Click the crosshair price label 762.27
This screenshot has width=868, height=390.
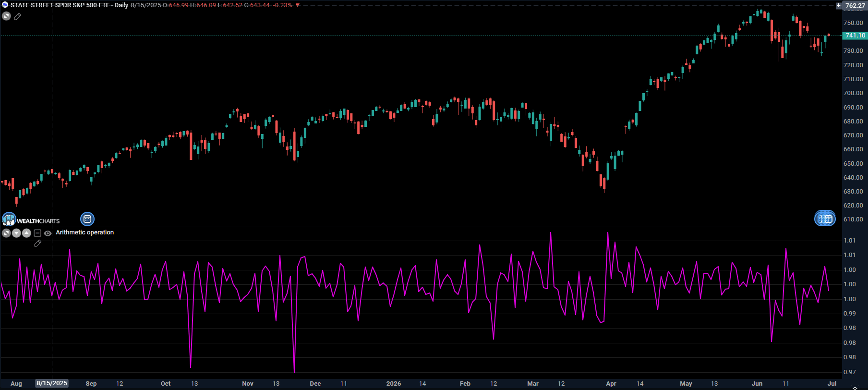[855, 6]
